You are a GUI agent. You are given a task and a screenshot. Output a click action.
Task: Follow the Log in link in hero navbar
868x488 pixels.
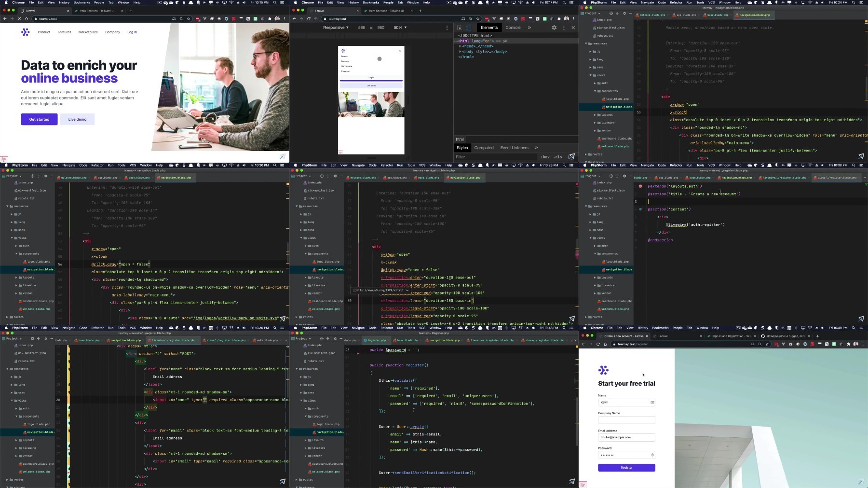pos(132,32)
